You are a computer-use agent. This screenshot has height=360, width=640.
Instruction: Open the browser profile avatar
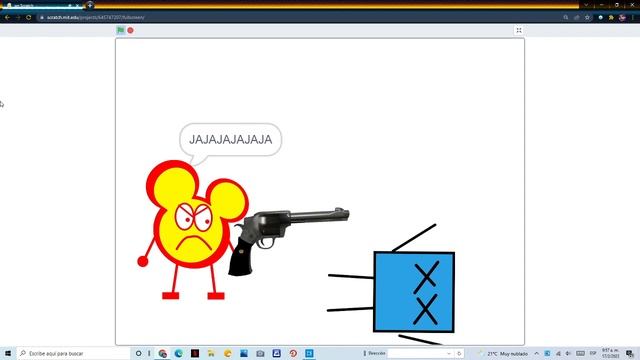[622, 18]
